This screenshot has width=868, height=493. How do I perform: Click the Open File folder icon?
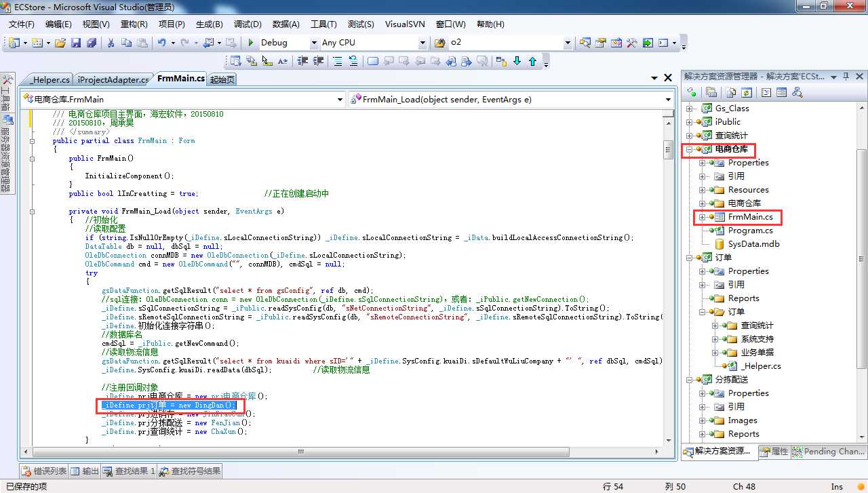pos(60,43)
